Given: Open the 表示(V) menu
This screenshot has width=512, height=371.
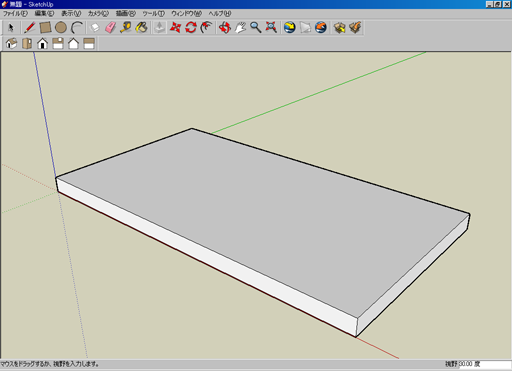Looking at the screenshot, I should 71,13.
